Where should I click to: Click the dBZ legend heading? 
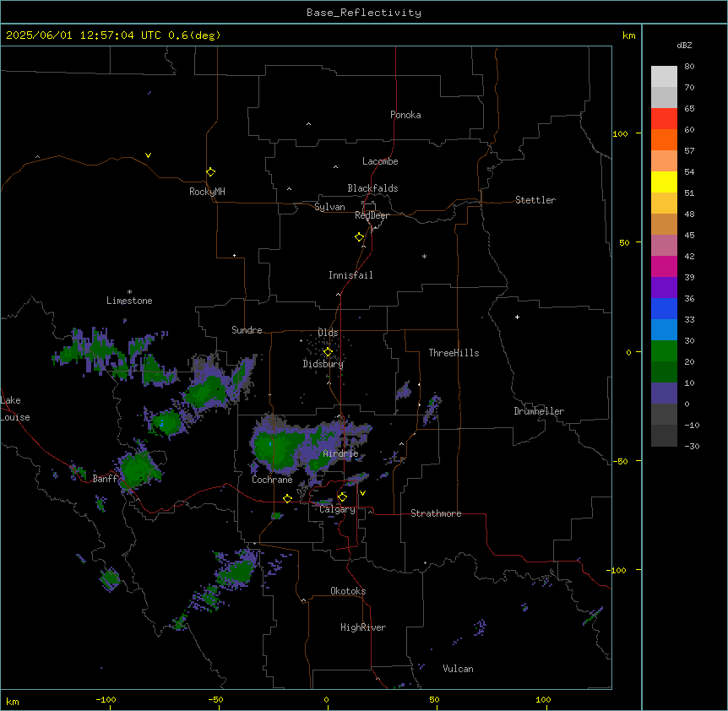[x=684, y=45]
